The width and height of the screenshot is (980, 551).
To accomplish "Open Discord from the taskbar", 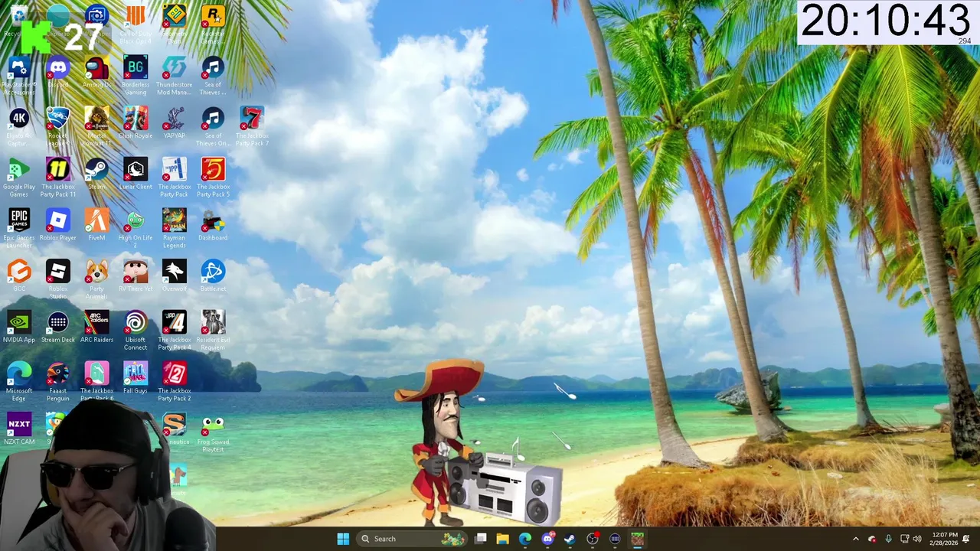I will click(547, 539).
